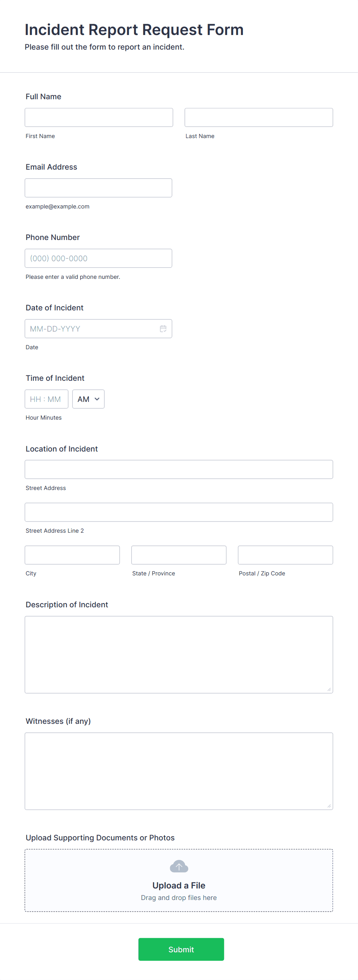358x980 pixels.
Task: Click the Email Address input box
Action: click(x=99, y=188)
